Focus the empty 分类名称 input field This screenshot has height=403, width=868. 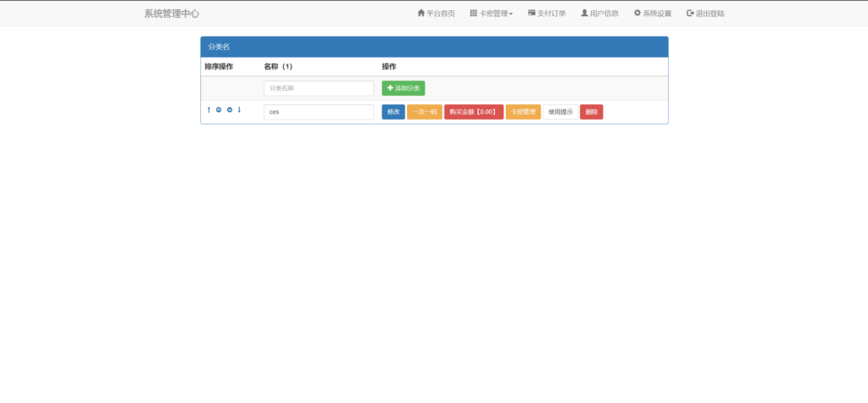318,88
